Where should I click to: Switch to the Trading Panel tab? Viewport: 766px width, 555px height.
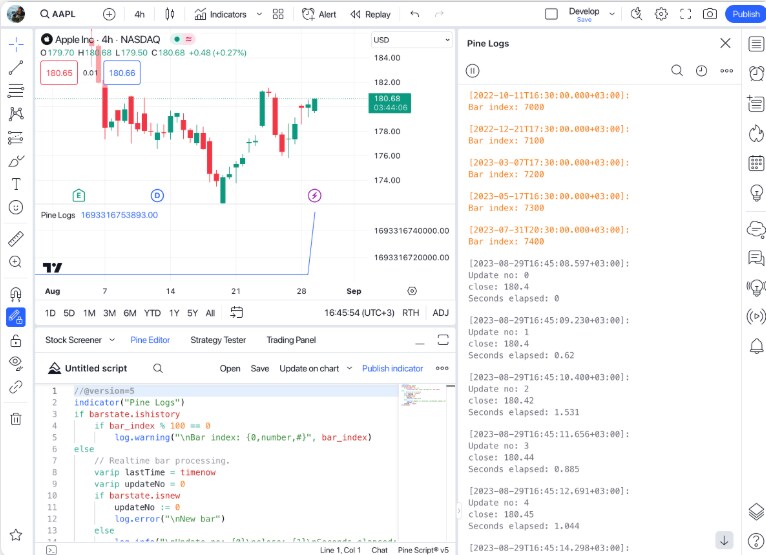291,340
